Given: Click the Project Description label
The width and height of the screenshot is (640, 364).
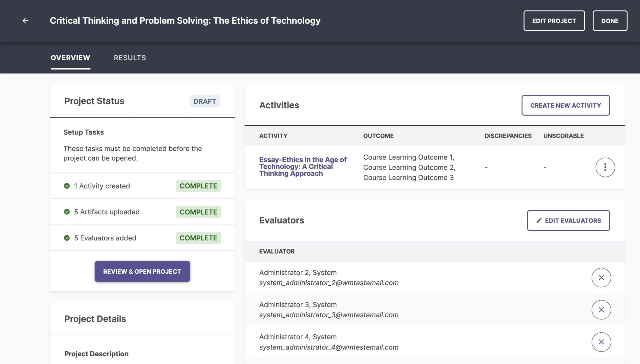Looking at the screenshot, I should [96, 354].
